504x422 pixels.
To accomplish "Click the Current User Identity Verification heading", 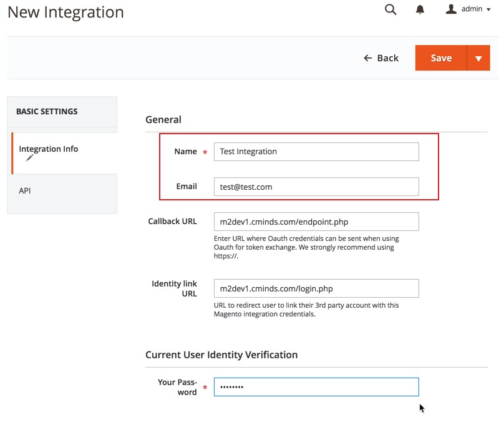I will tap(221, 355).
